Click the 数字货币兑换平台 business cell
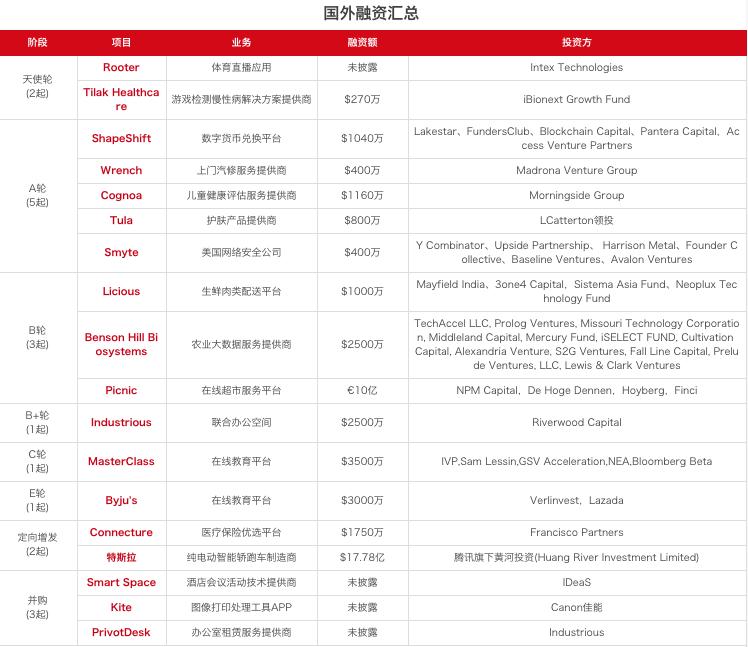This screenshot has width=748, height=647. [x=241, y=138]
